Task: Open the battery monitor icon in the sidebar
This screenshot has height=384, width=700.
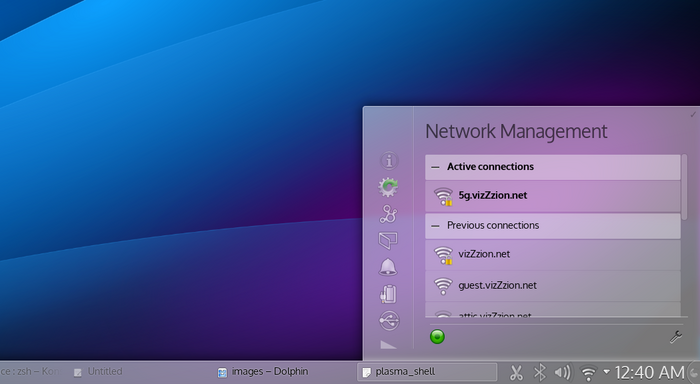Action: (x=388, y=294)
